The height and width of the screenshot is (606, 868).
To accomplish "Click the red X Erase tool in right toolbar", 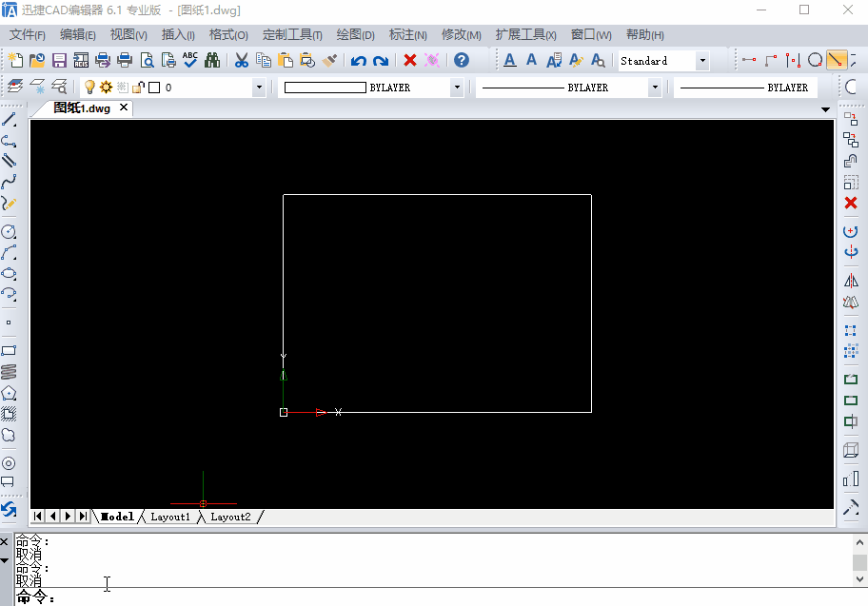I will coord(851,203).
